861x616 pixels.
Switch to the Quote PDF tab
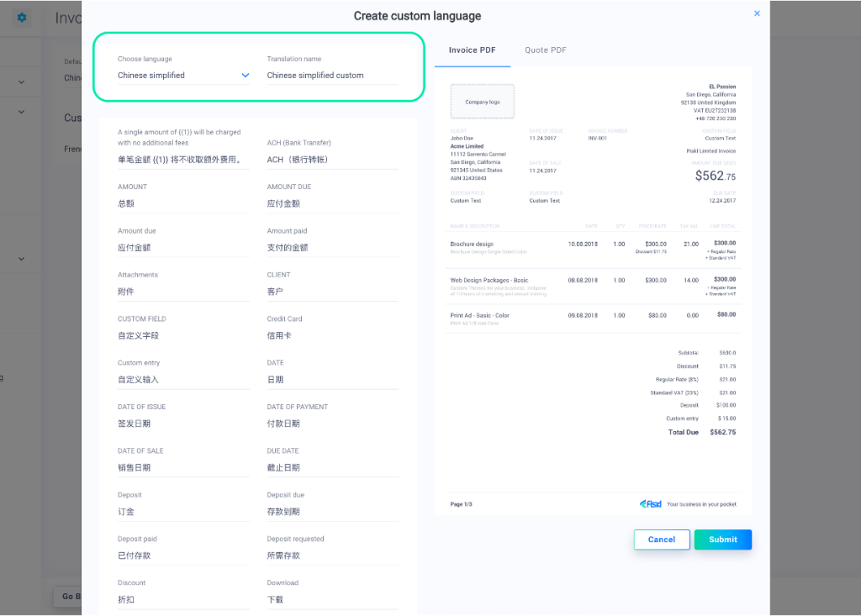pos(546,50)
